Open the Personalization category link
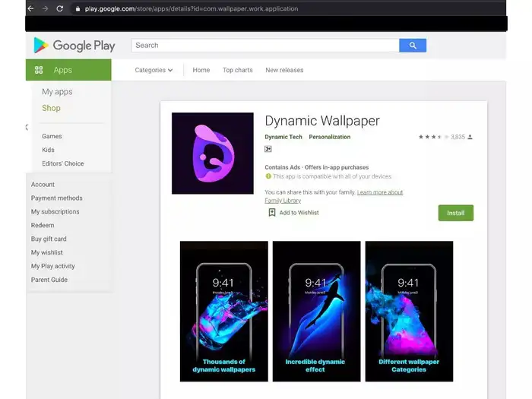This screenshot has width=532, height=399. (x=330, y=137)
